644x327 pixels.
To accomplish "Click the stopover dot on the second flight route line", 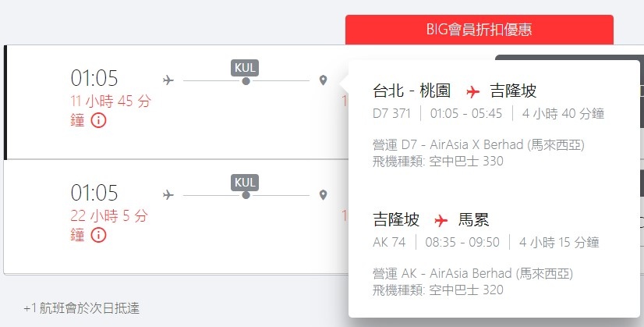I will coord(246,194).
